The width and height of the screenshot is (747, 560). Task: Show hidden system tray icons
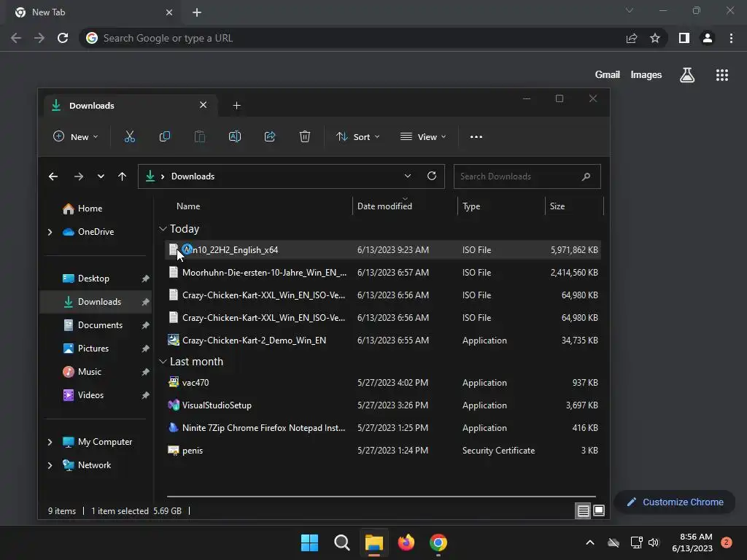pos(589,542)
